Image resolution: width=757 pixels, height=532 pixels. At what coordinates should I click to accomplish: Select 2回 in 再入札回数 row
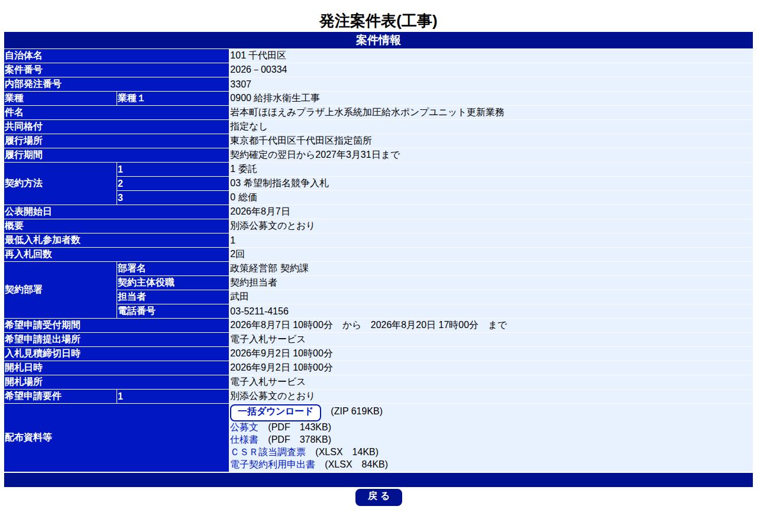237,254
